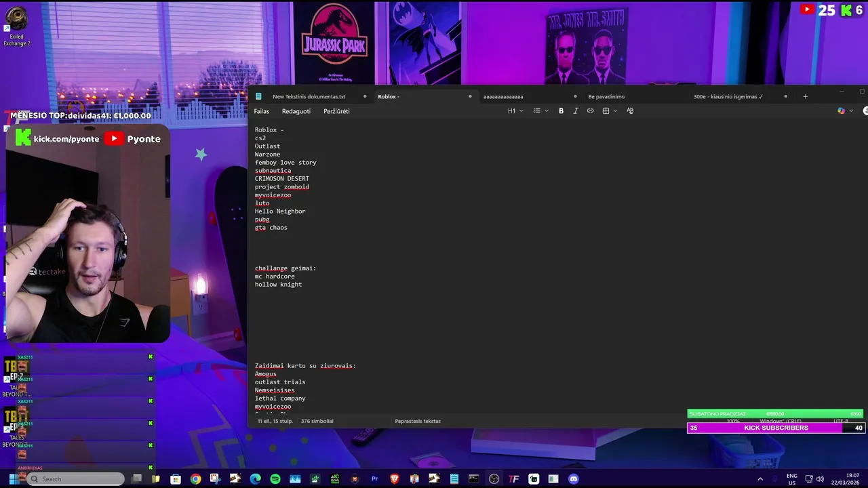This screenshot has height=488, width=868.
Task: Open the TF app taskbar icon
Action: click(x=514, y=479)
